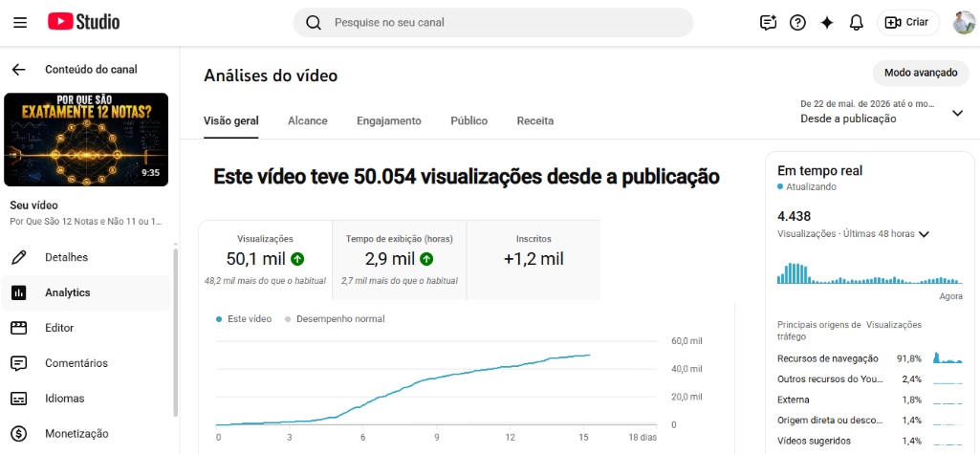
Task: Click the Criar button
Action: (x=908, y=23)
